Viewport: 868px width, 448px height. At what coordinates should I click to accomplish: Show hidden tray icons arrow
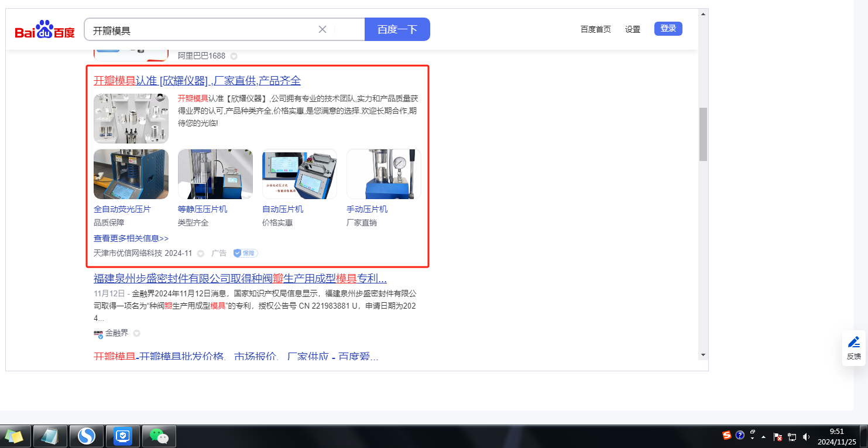click(764, 436)
